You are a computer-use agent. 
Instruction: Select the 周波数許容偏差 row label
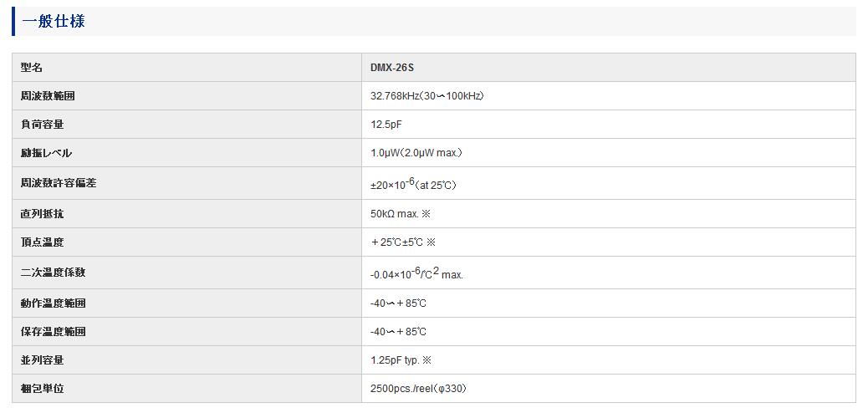[x=59, y=183]
